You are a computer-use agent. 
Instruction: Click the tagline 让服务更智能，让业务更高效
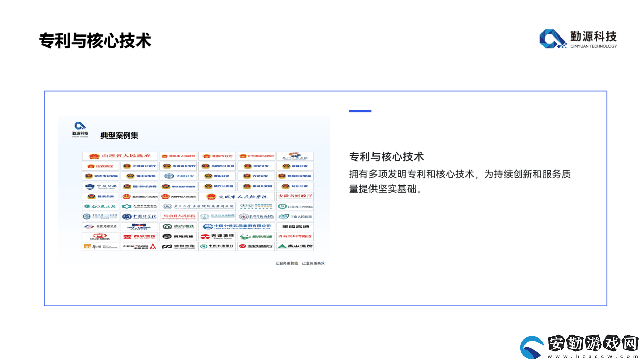click(x=300, y=263)
